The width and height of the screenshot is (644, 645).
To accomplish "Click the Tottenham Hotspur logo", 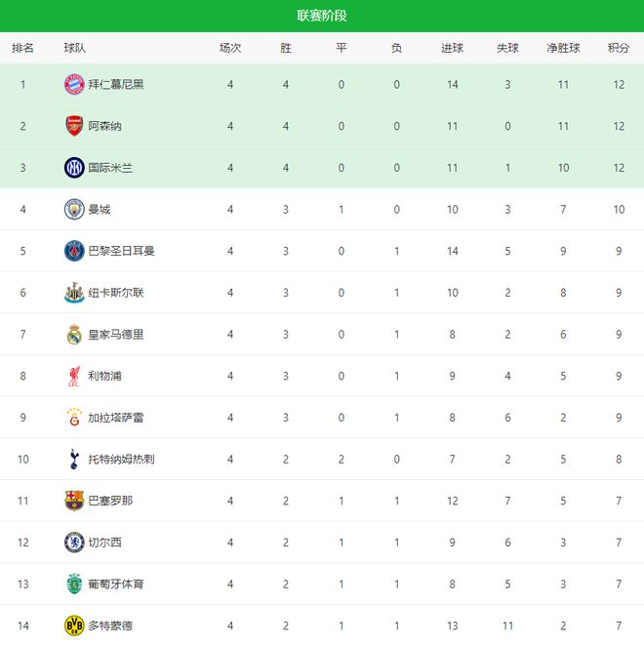I will [x=74, y=459].
